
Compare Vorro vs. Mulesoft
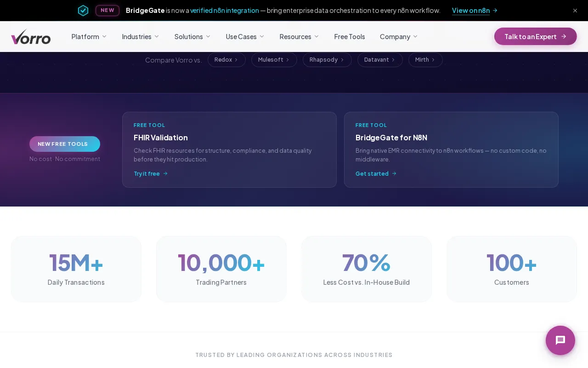coord(274,60)
